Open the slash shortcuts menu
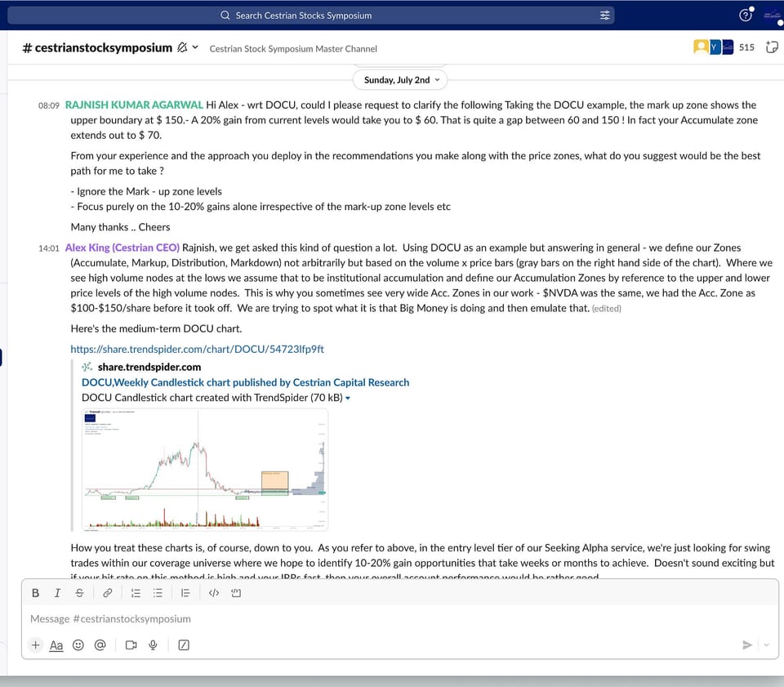784x687 pixels. (184, 645)
